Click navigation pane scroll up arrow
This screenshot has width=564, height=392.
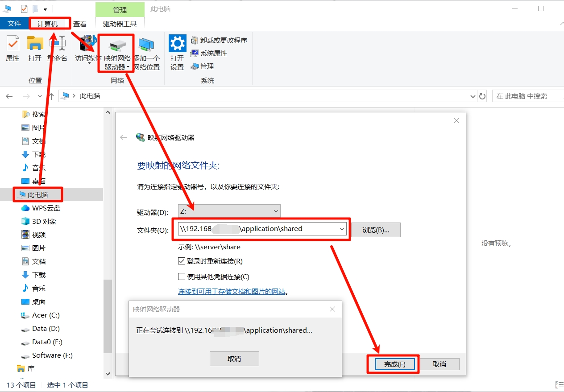(x=108, y=113)
